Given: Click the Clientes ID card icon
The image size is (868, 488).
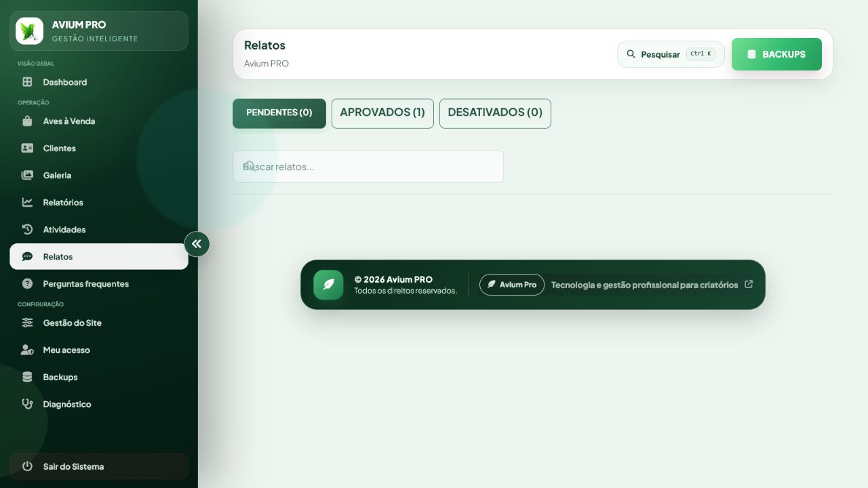Looking at the screenshot, I should (x=27, y=148).
